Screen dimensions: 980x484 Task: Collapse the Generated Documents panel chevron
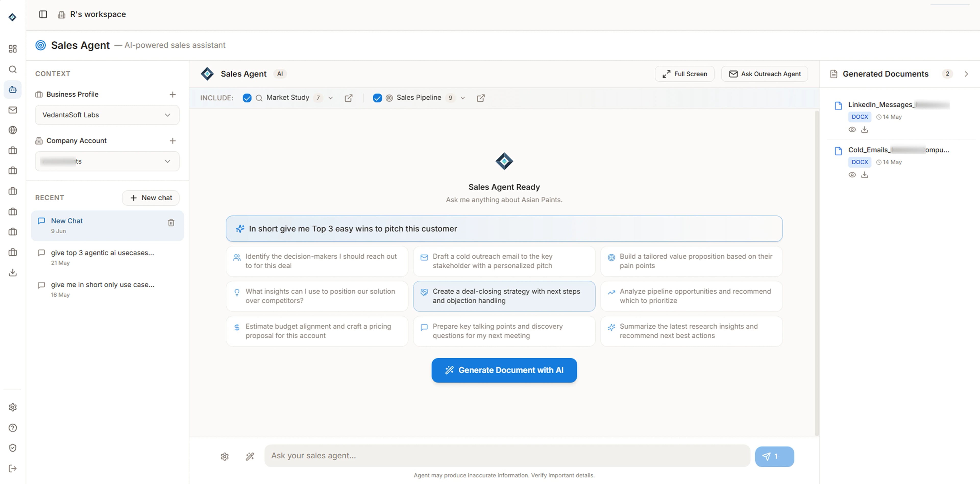tap(966, 74)
